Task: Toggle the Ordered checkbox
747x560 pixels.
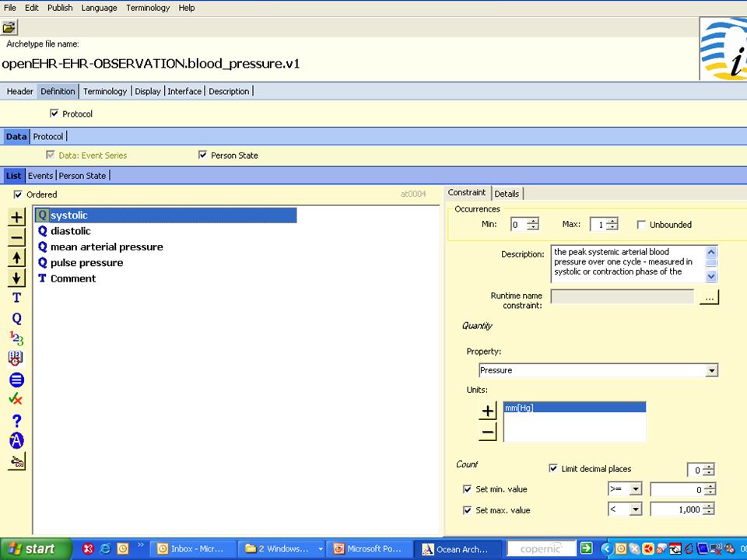Action: (x=18, y=194)
